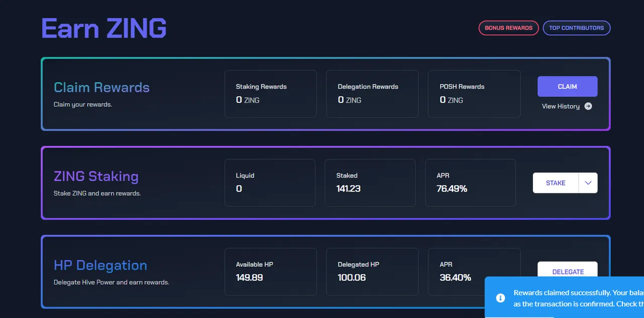The width and height of the screenshot is (644, 318).
Task: Click the STAKE button
Action: [555, 183]
